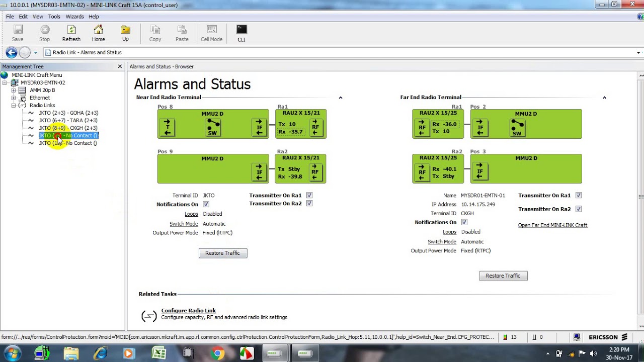The image size is (644, 362).
Task: Toggle near-end Transmitter On Ra2 checkbox
Action: [309, 203]
